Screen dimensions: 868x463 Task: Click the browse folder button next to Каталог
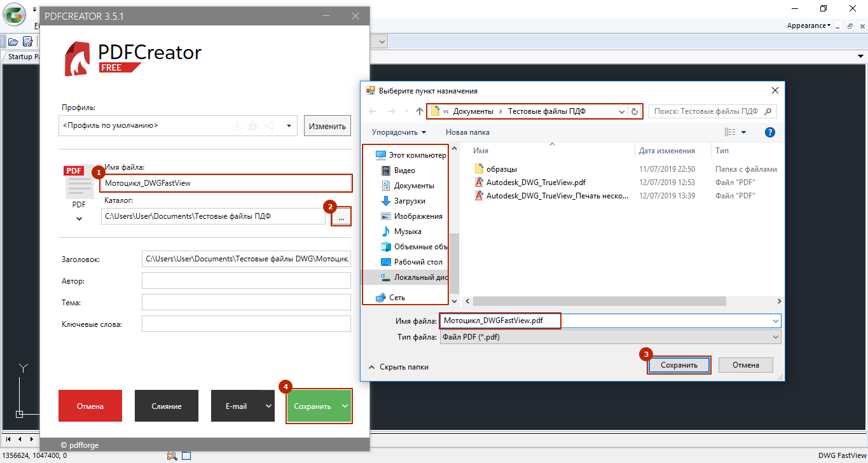tap(341, 217)
